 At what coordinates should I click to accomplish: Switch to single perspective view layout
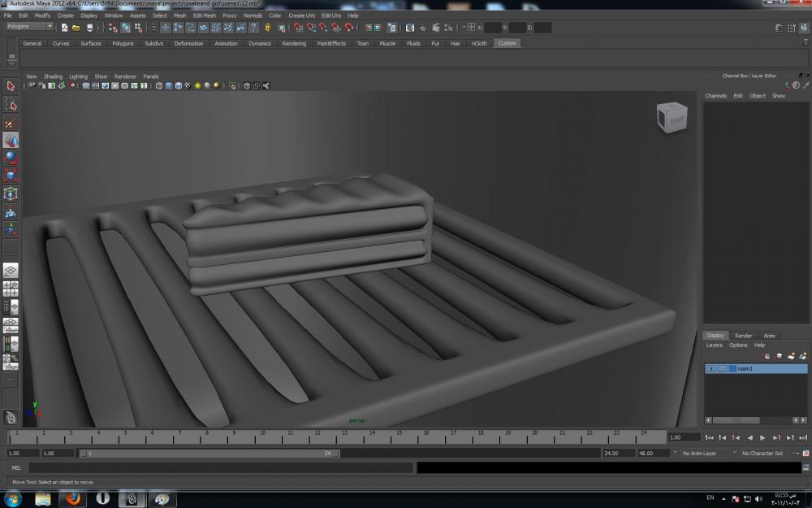11,271
